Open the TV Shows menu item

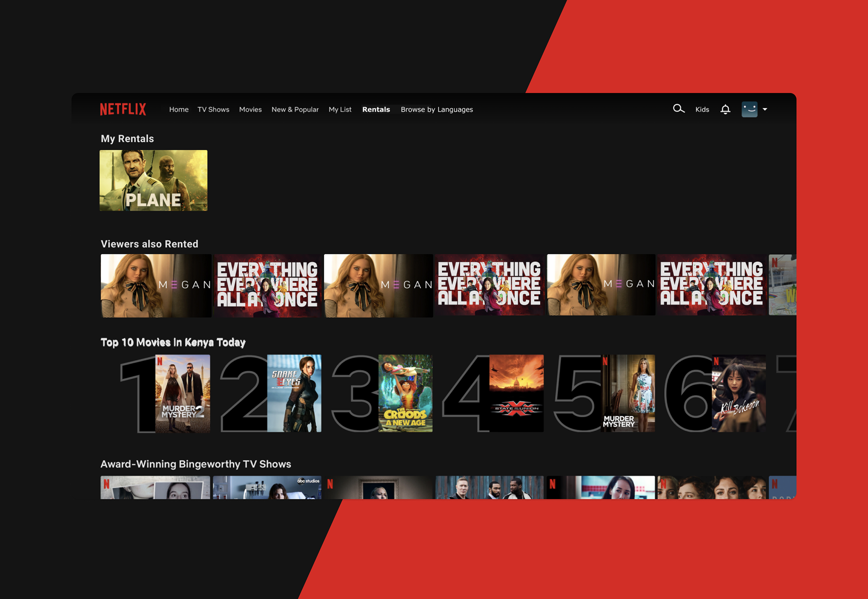pyautogui.click(x=213, y=109)
